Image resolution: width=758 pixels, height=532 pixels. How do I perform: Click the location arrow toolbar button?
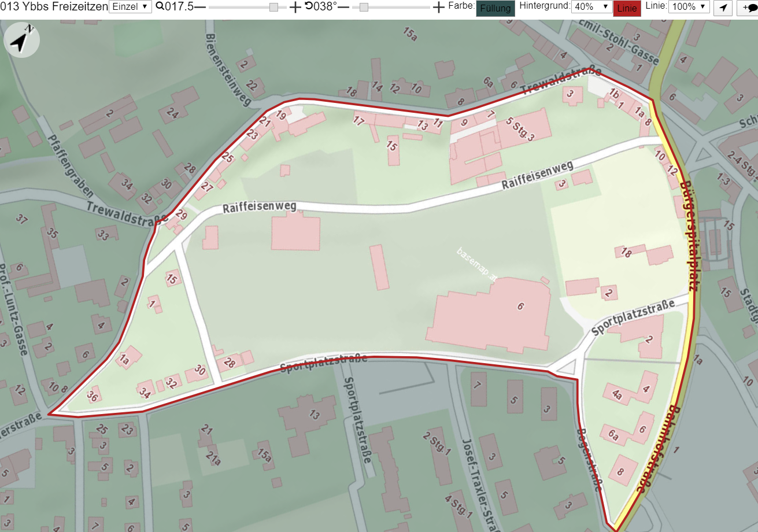pyautogui.click(x=723, y=8)
